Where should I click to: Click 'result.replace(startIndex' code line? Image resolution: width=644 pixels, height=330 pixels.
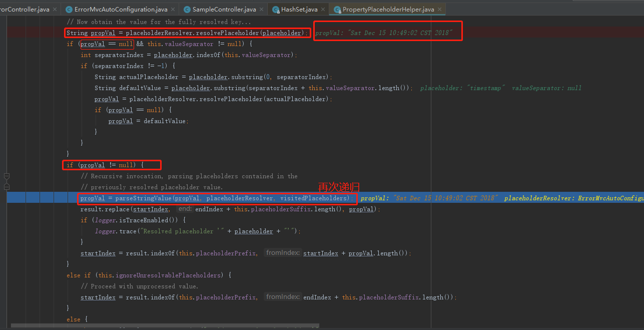tap(230, 209)
